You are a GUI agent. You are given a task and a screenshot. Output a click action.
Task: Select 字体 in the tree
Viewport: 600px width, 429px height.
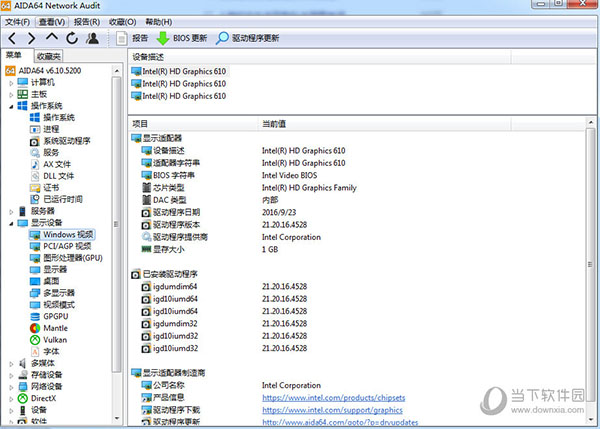[45, 352]
